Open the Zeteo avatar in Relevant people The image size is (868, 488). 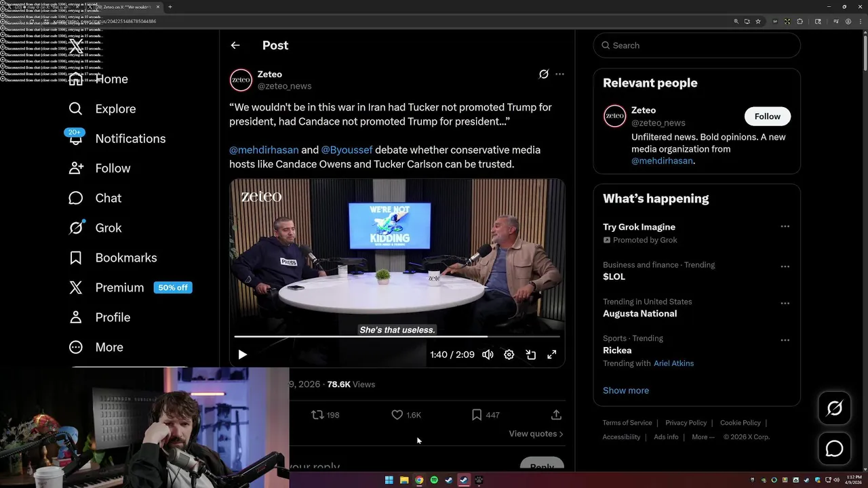(x=615, y=116)
